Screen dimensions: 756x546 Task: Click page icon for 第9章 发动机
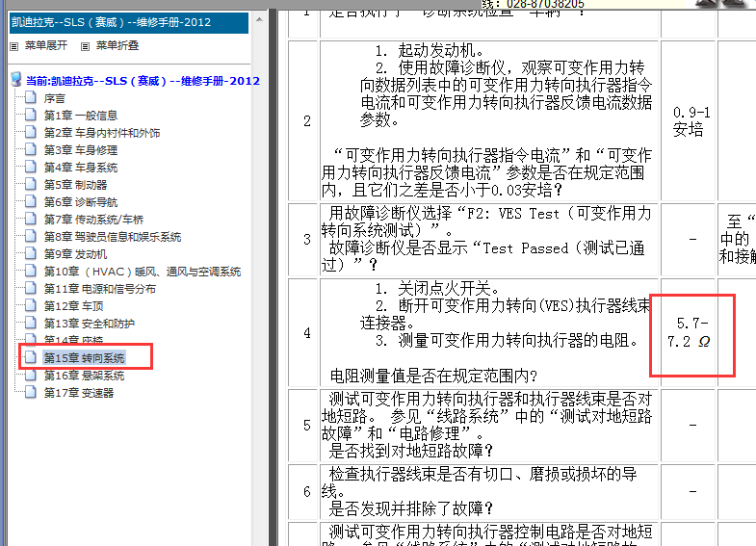coord(31,254)
